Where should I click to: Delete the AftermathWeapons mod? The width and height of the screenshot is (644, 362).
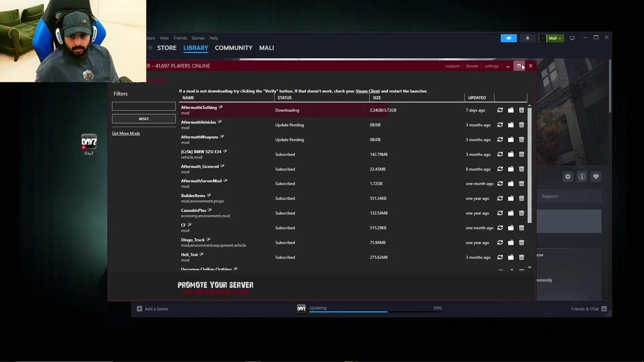521,139
